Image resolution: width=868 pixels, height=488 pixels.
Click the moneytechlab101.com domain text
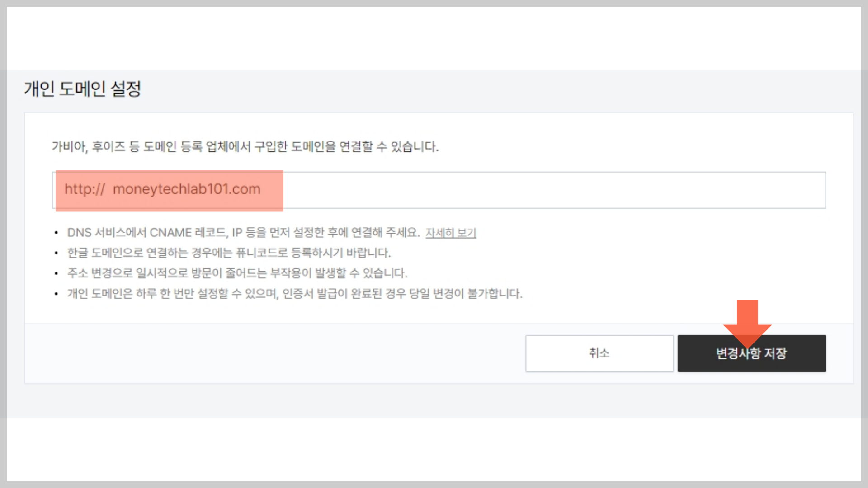[x=186, y=189]
